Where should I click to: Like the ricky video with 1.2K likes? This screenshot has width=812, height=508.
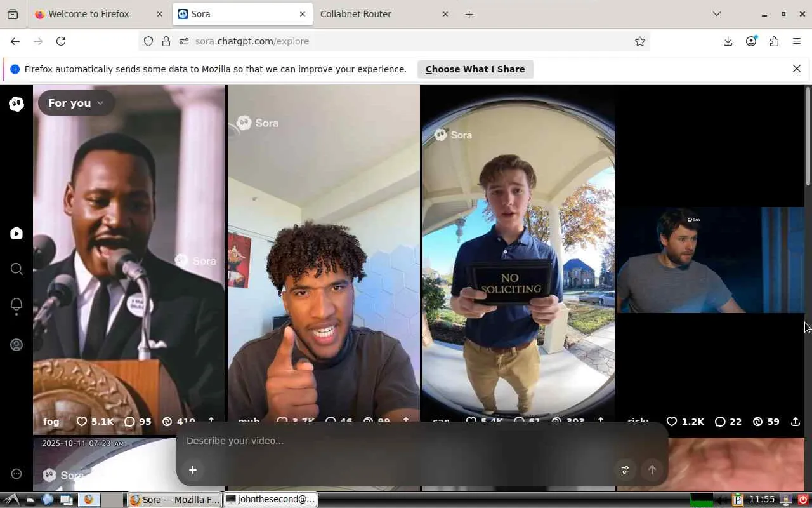click(x=685, y=422)
